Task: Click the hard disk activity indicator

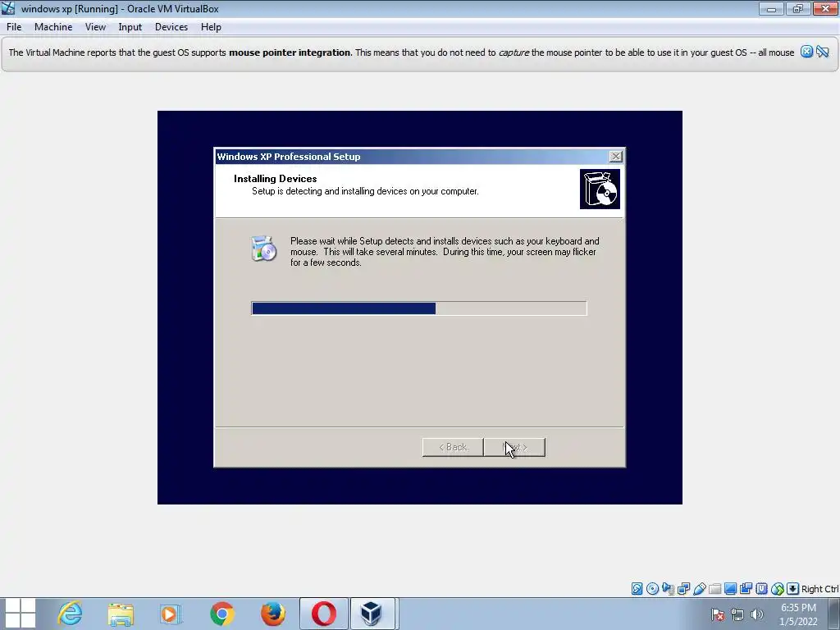Action: 637,589
